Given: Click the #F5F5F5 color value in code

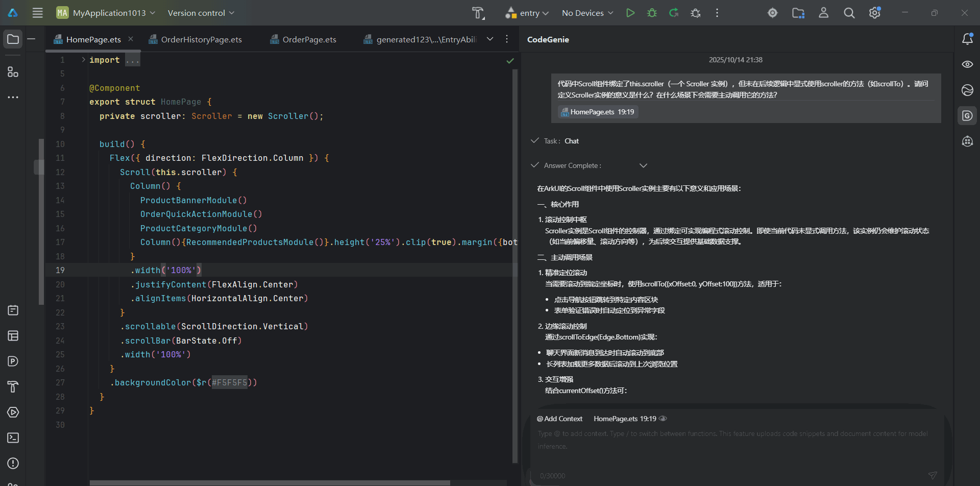Looking at the screenshot, I should click(x=229, y=382).
